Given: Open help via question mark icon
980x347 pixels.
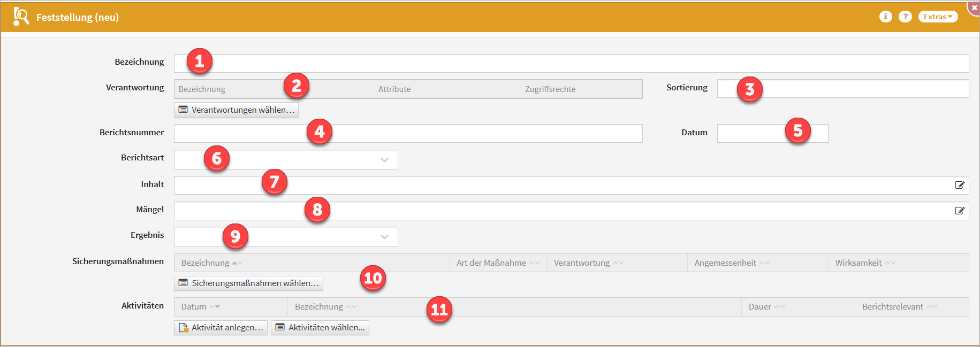Looking at the screenshot, I should coord(905,17).
